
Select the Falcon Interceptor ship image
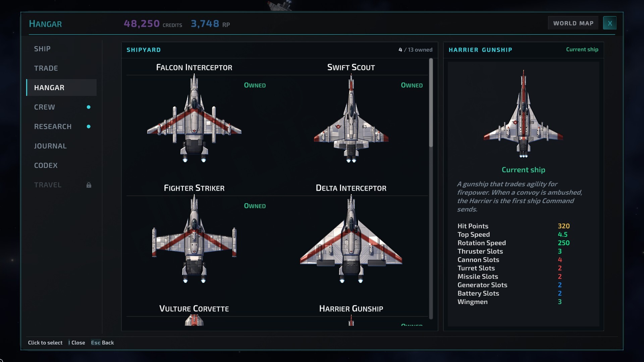pyautogui.click(x=194, y=118)
